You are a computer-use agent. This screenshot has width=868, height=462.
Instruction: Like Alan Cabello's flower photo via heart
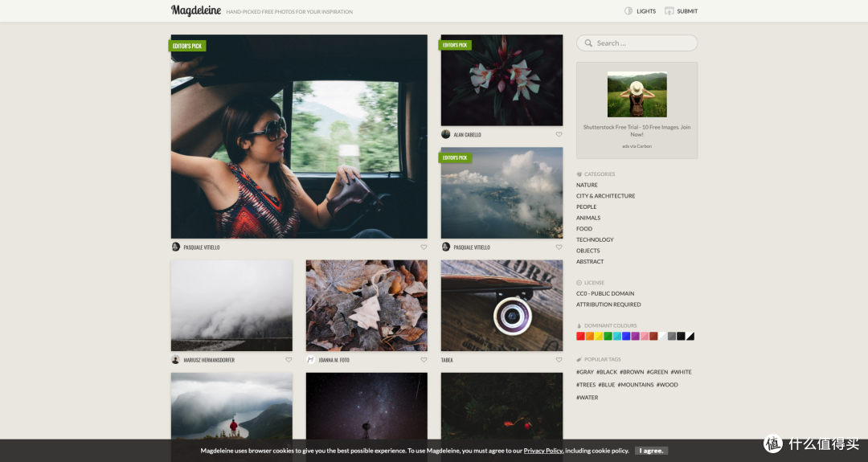559,134
